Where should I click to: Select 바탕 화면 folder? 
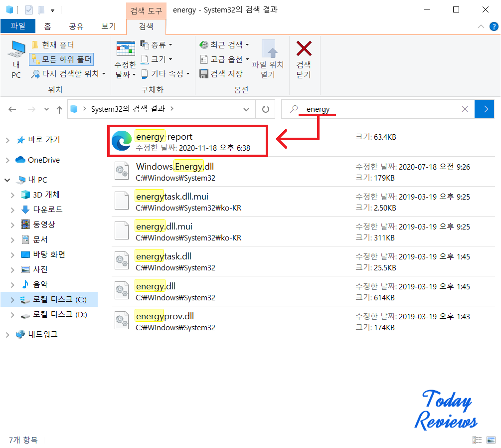tap(49, 254)
